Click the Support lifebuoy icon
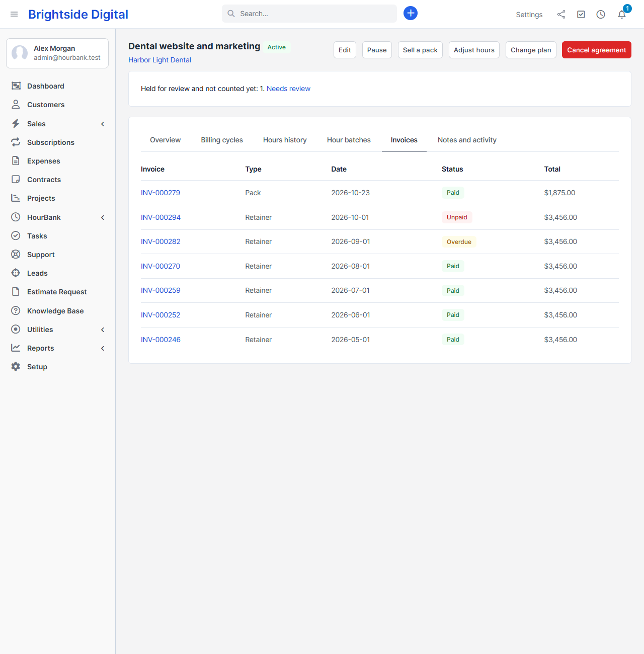Screen dimensions: 644x654 point(16,255)
